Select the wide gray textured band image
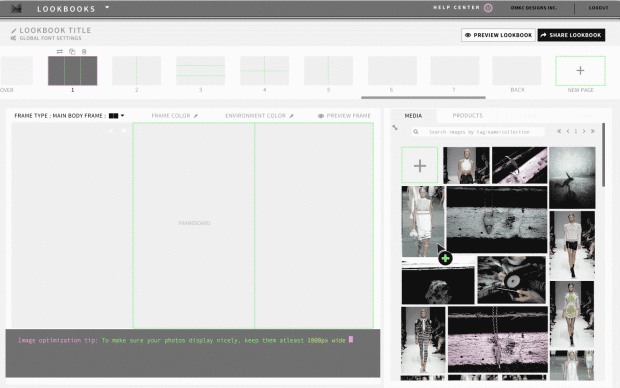 pos(497,220)
